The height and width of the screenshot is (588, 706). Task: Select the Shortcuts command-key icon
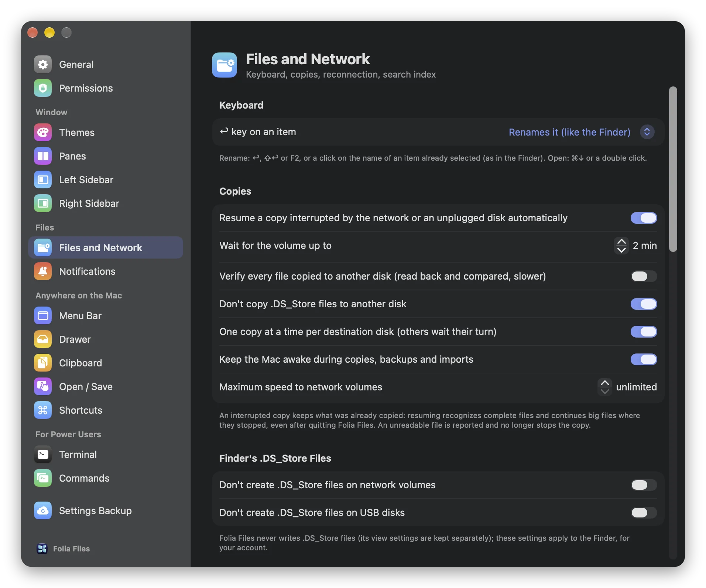pos(43,410)
